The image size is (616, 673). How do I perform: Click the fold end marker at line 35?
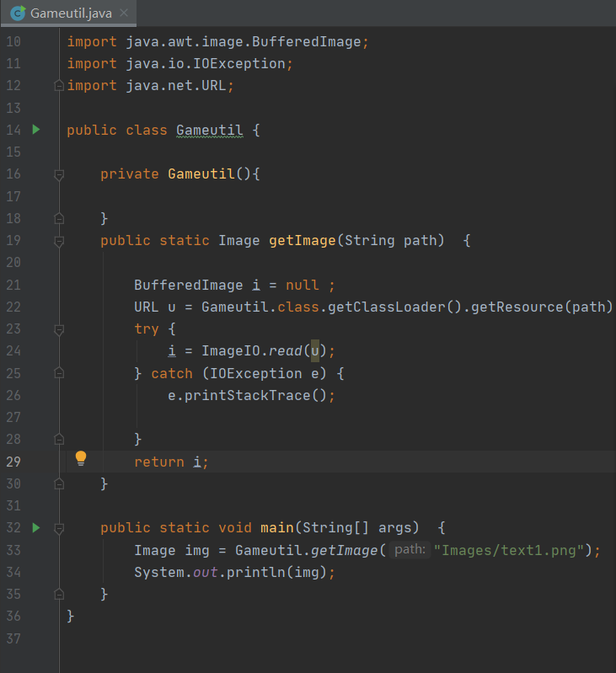59,594
